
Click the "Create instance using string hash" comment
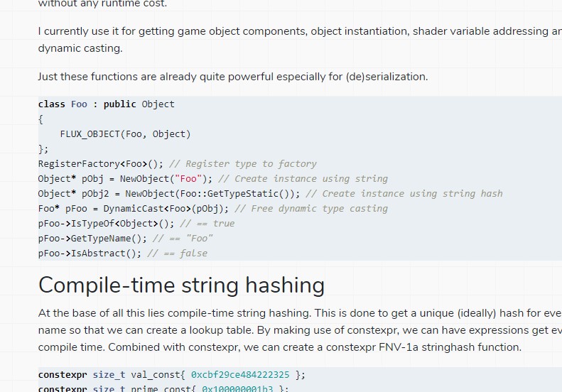404,194
